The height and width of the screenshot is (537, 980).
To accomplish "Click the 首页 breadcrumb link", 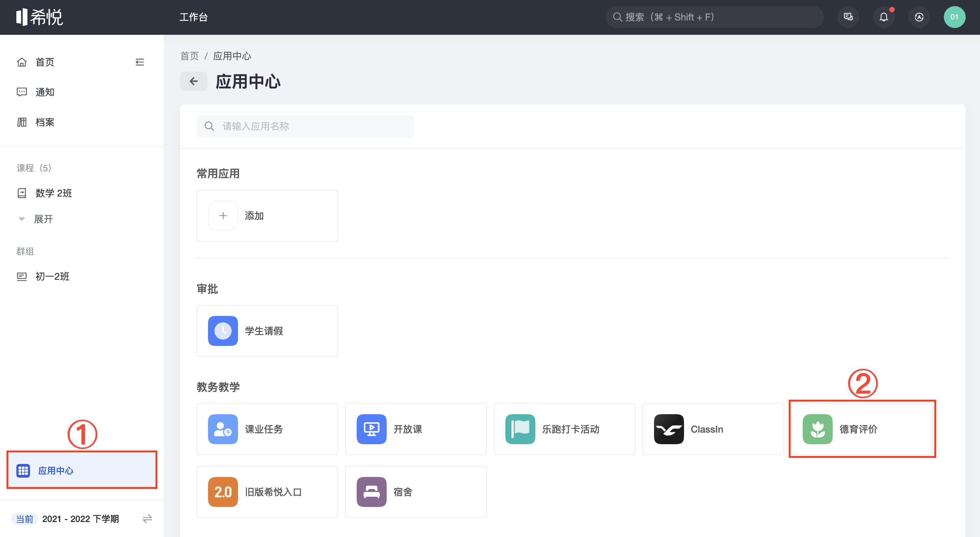I will [x=189, y=56].
